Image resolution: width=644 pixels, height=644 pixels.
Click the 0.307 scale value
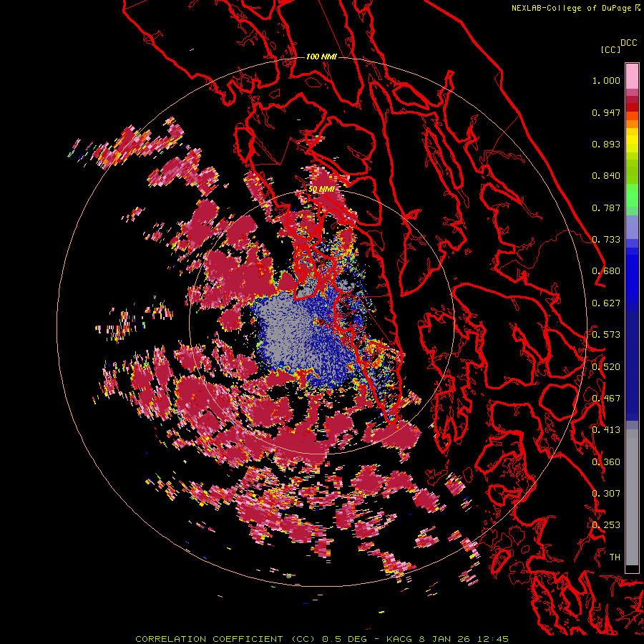pos(606,494)
